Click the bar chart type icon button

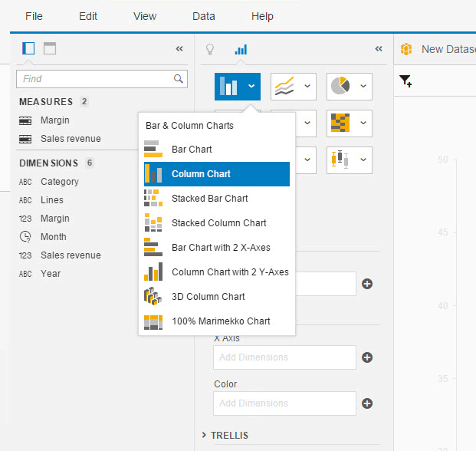pos(228,86)
